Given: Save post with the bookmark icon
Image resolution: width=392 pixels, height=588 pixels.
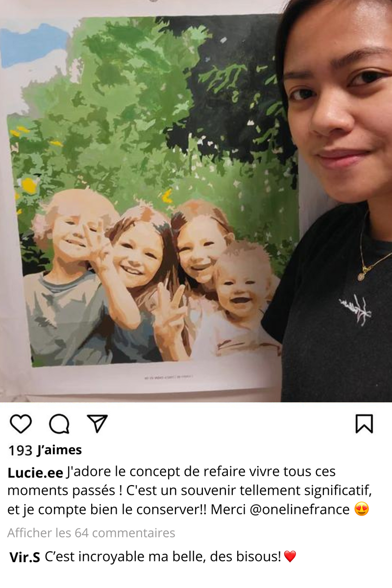Looking at the screenshot, I should click(x=364, y=424).
